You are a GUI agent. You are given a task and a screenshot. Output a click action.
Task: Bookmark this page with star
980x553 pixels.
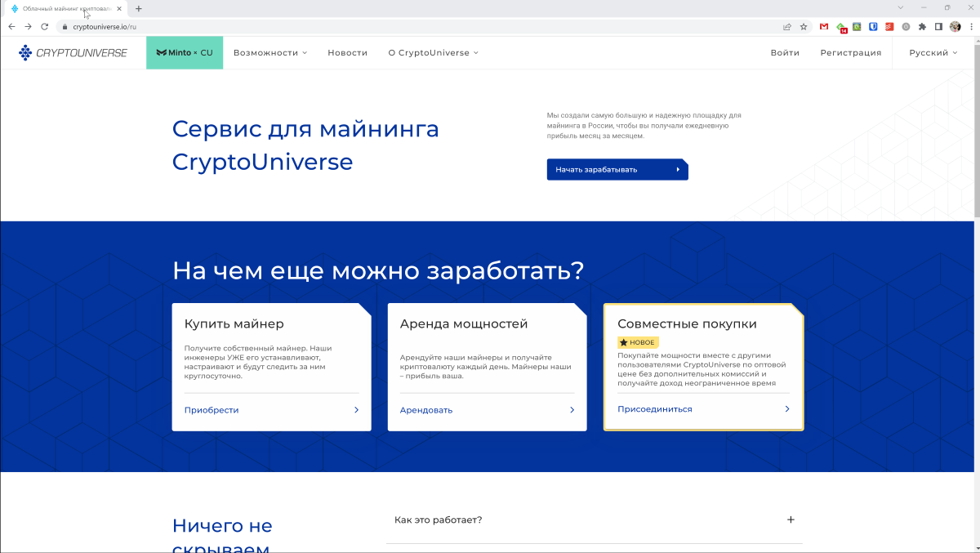coord(804,26)
